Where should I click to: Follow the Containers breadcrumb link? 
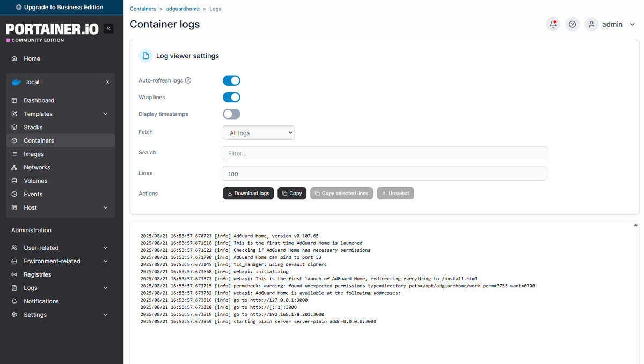coord(143,9)
